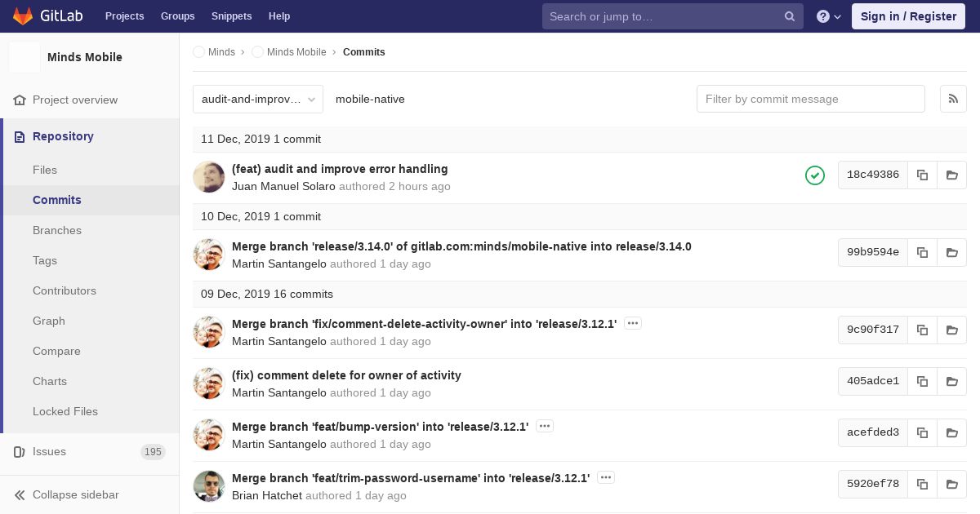The image size is (980, 514).
Task: Open the Tags page
Action: [x=45, y=260]
